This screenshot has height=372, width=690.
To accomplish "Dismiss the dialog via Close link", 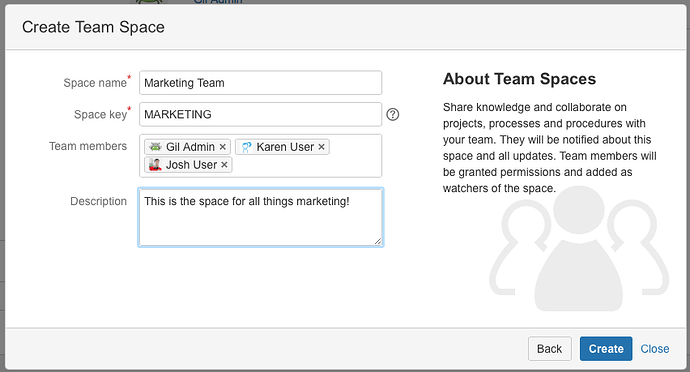I will click(655, 349).
